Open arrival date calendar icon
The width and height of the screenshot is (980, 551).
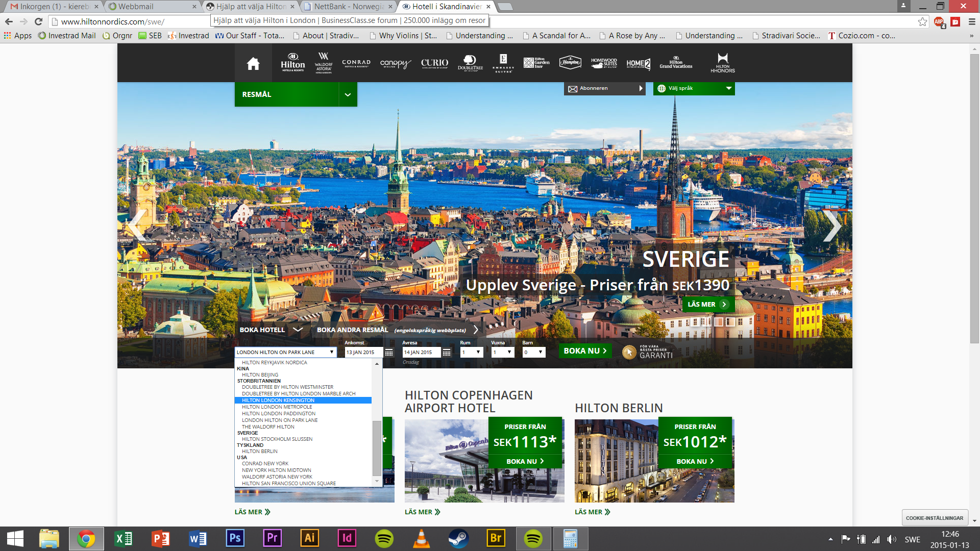click(389, 353)
